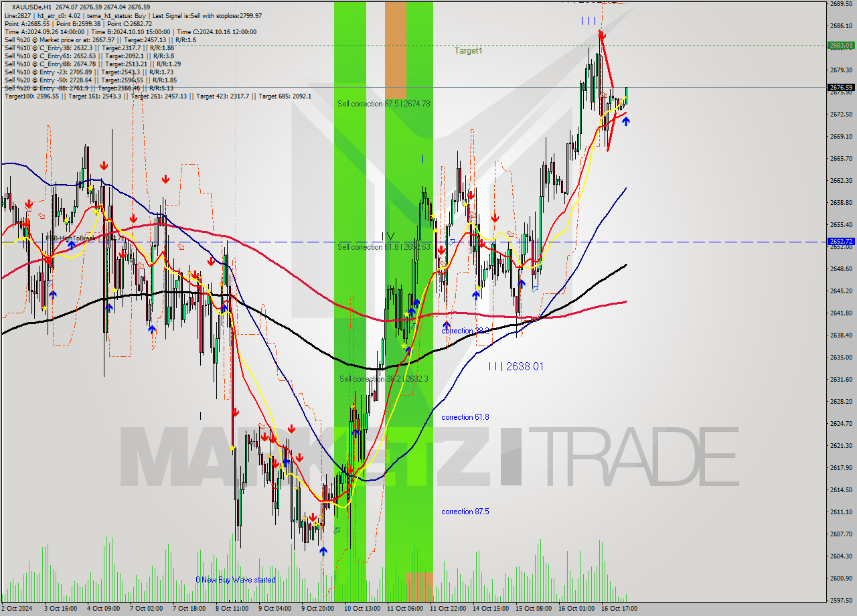Click the '3 Oct 16:00' time axis label
The height and width of the screenshot is (616, 857).
[x=60, y=609]
